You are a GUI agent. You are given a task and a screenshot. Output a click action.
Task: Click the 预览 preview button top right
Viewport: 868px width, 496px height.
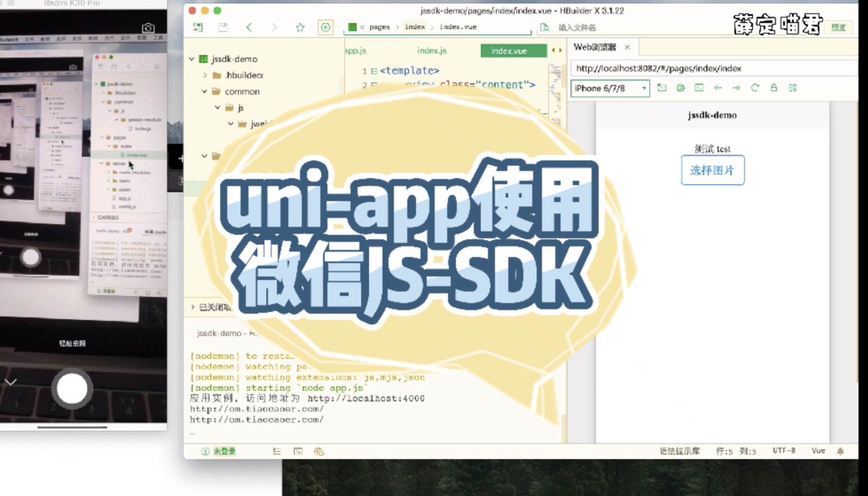coord(838,27)
